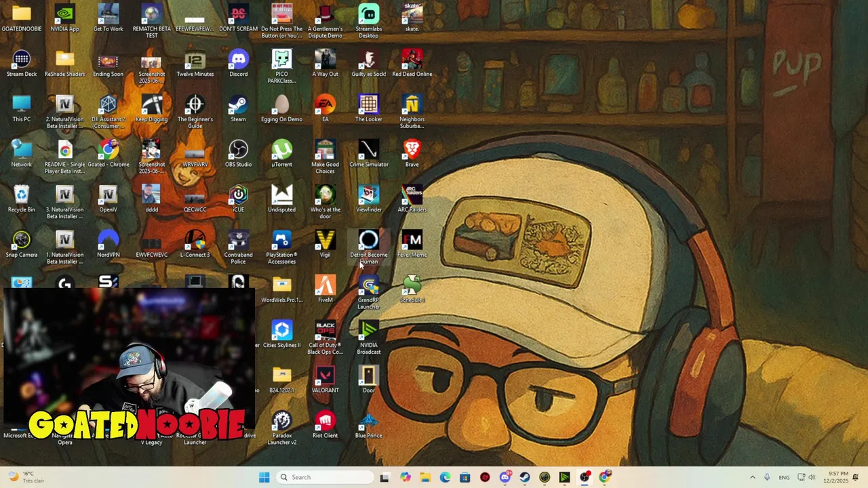The width and height of the screenshot is (868, 488).
Task: Select the Contraband Police icon
Action: [x=238, y=247]
